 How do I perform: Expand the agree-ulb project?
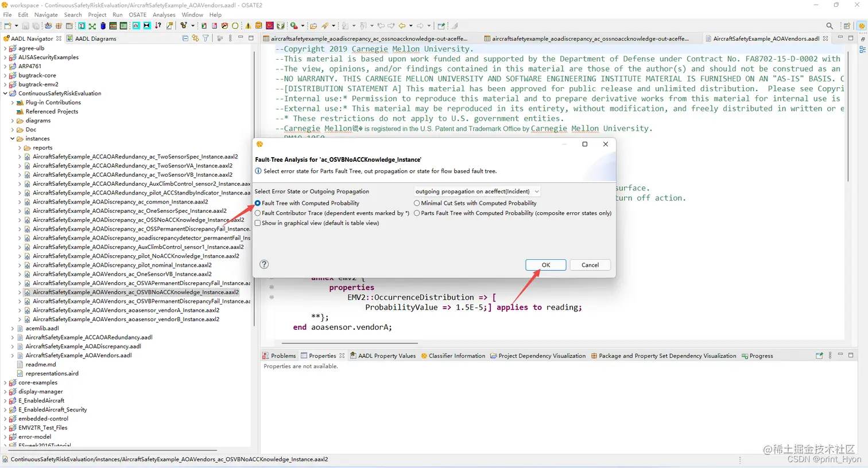point(6,48)
